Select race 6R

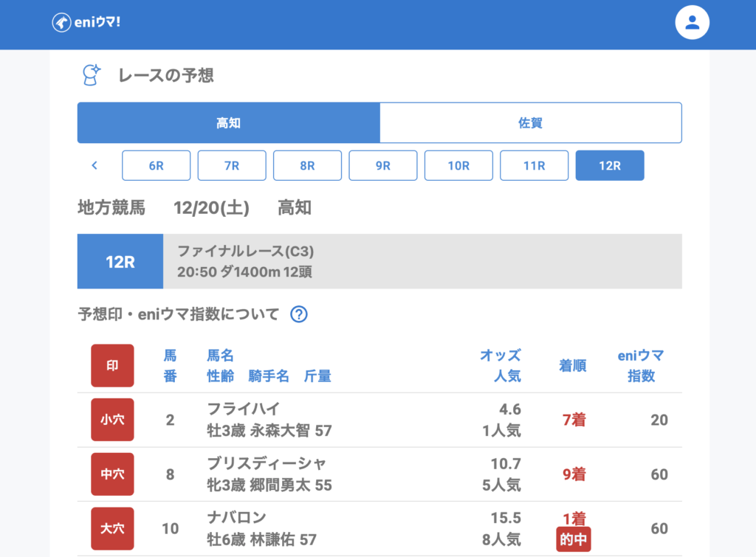pos(156,165)
